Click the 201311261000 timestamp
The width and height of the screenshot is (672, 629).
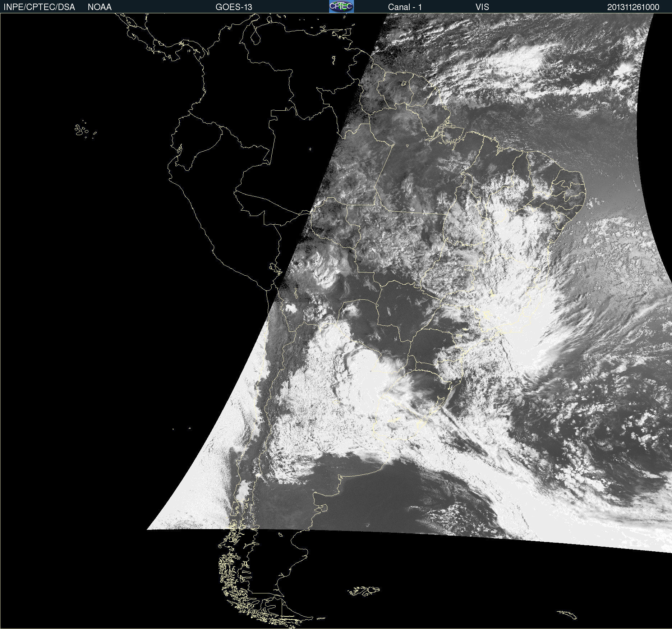click(x=633, y=7)
